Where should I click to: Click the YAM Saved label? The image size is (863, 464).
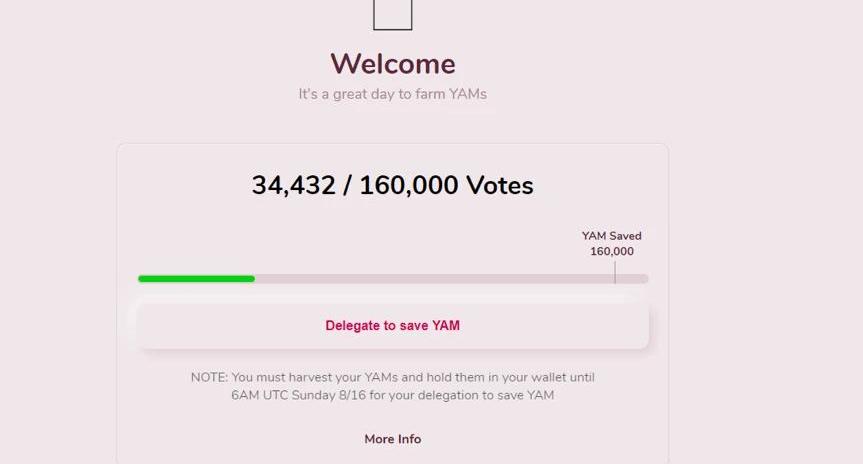611,236
